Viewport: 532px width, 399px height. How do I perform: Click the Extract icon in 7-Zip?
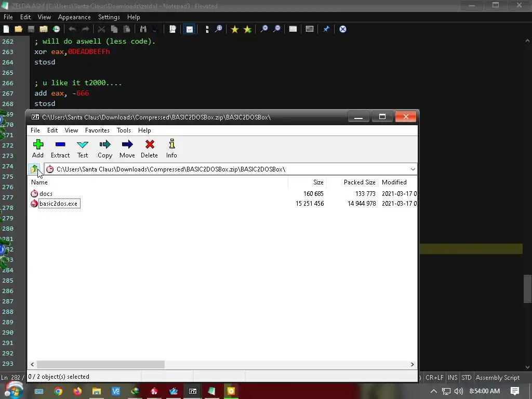click(x=60, y=149)
